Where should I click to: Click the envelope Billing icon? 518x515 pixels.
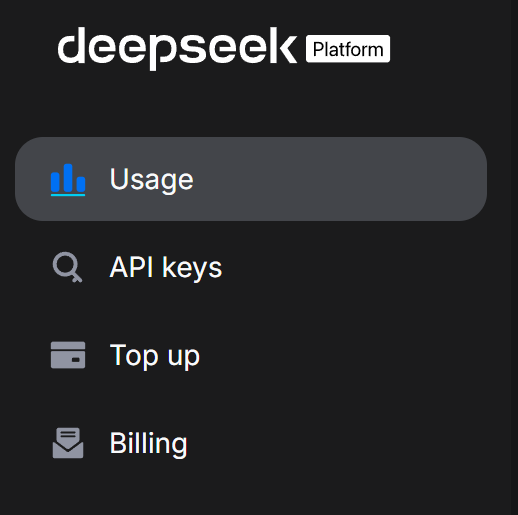click(x=68, y=443)
